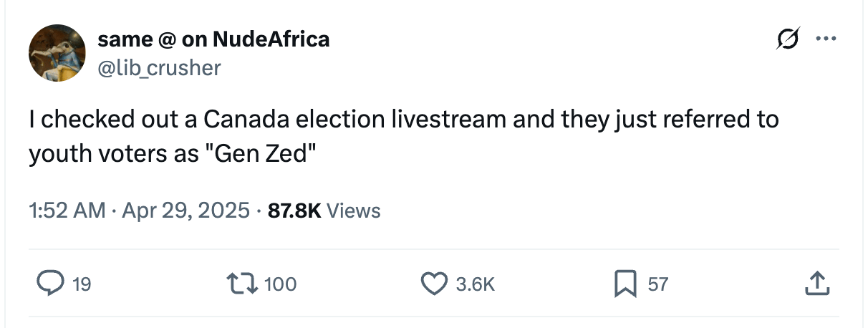Click display name "same @ on NudeAfrica"
This screenshot has width=868, height=328.
tap(213, 39)
